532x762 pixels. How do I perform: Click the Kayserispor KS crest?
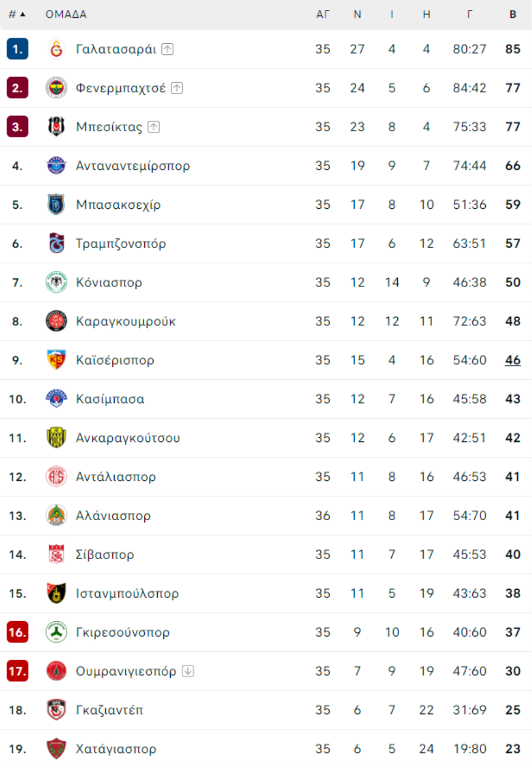point(57,360)
